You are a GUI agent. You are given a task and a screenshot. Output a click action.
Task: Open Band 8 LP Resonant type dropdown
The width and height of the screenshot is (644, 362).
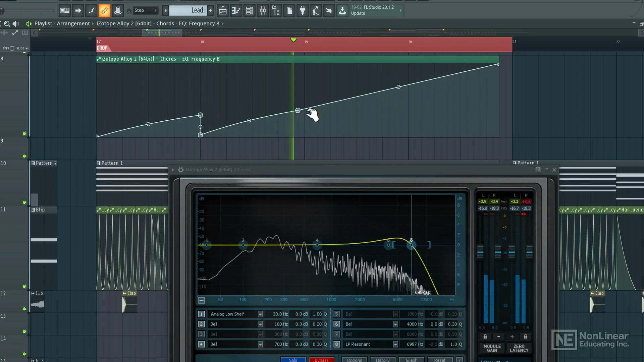click(x=395, y=344)
